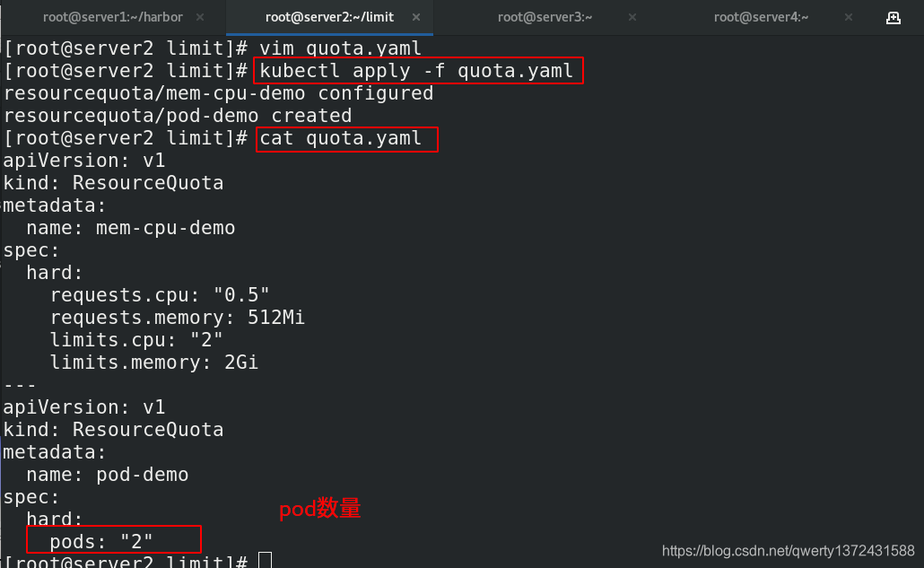Click the '---' YAML document separator
Image resolution: width=924 pixels, height=568 pixels.
(x=20, y=385)
